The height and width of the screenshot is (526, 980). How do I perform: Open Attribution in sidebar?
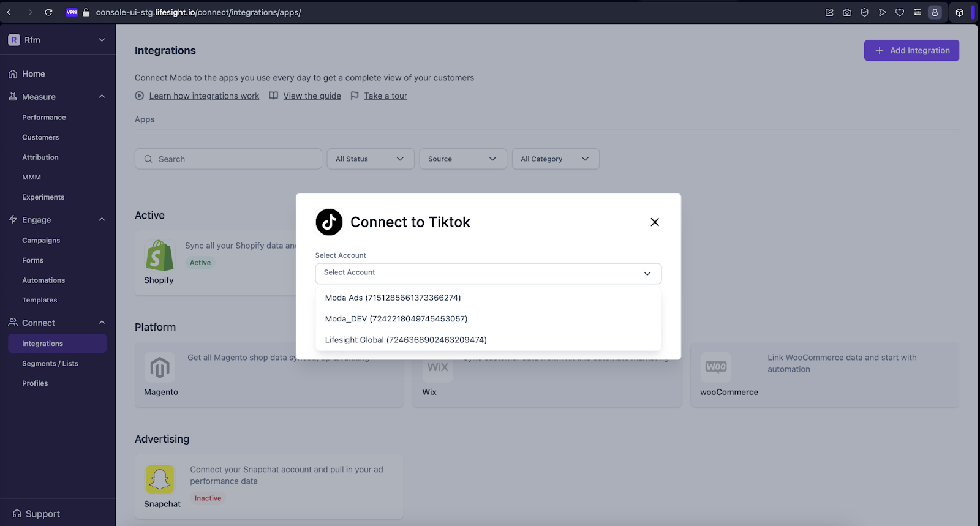(x=40, y=157)
